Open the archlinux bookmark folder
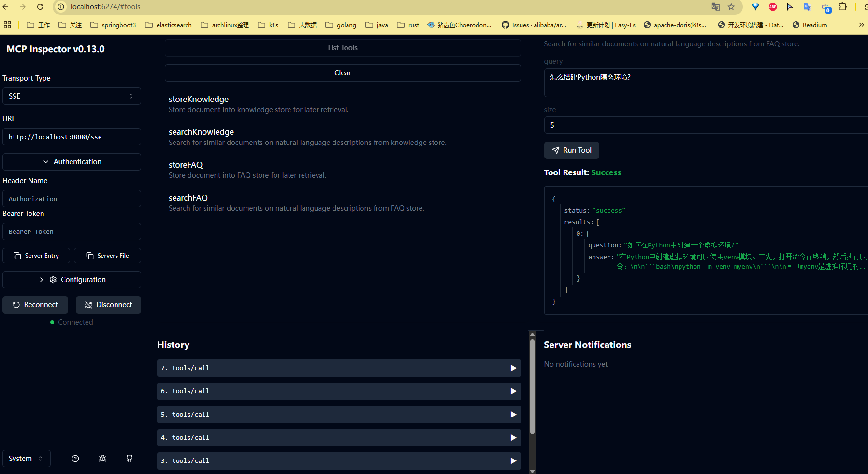 pyautogui.click(x=225, y=25)
